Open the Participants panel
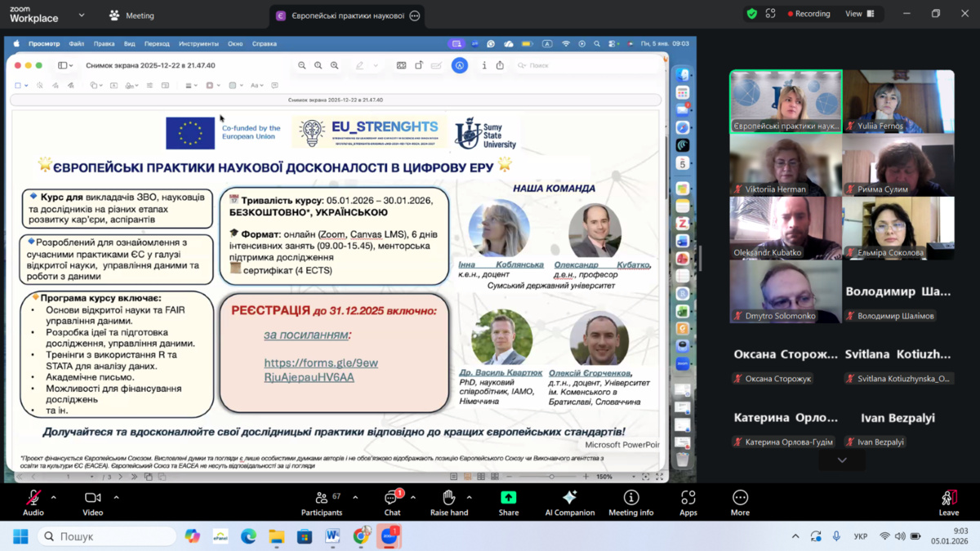This screenshot has width=980, height=551. (x=321, y=501)
